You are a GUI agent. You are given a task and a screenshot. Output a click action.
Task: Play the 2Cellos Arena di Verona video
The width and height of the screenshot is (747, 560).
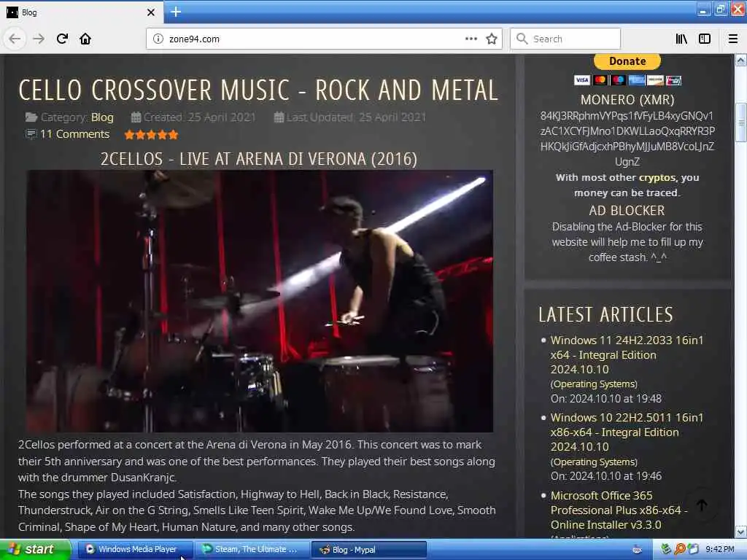click(260, 301)
